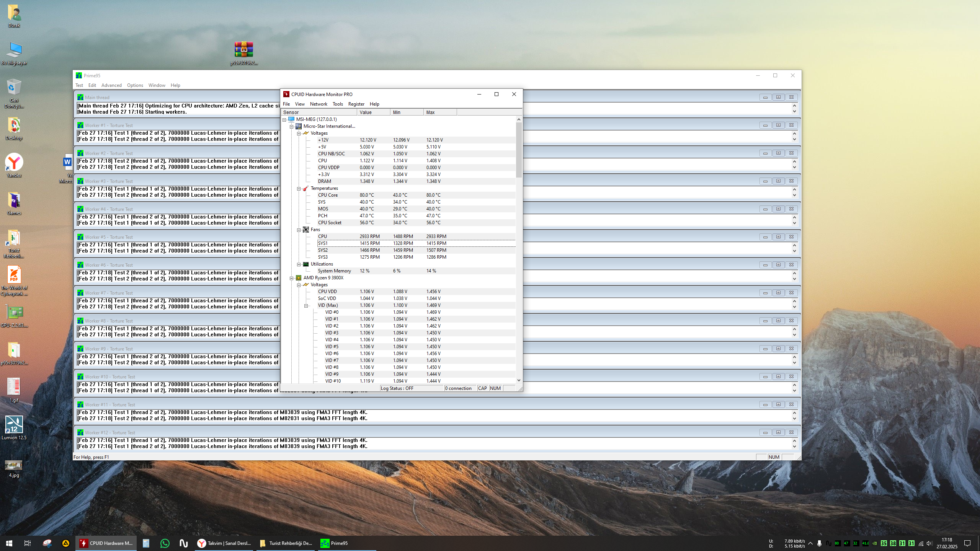This screenshot has width=980, height=551.
Task: Open the Window menu in Prime95
Action: tap(157, 85)
